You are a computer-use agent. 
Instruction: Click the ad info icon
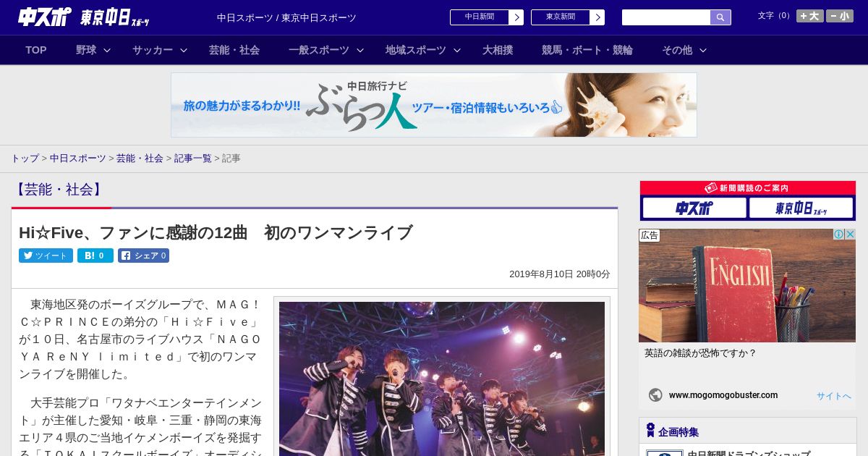click(x=839, y=235)
